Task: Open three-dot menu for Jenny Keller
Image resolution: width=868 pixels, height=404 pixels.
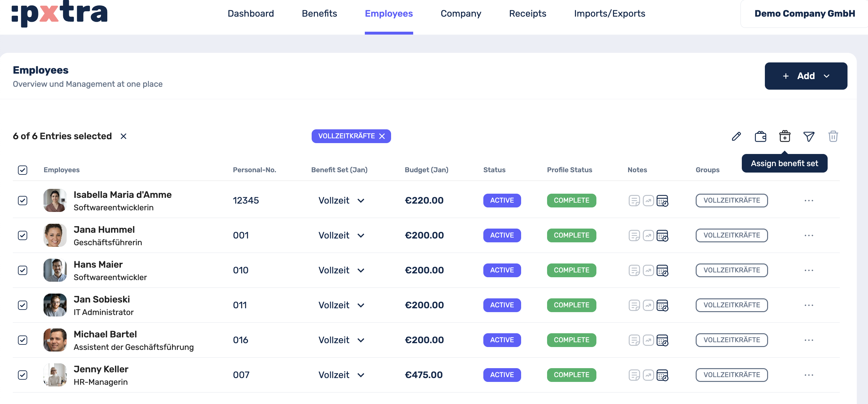Action: 809,375
